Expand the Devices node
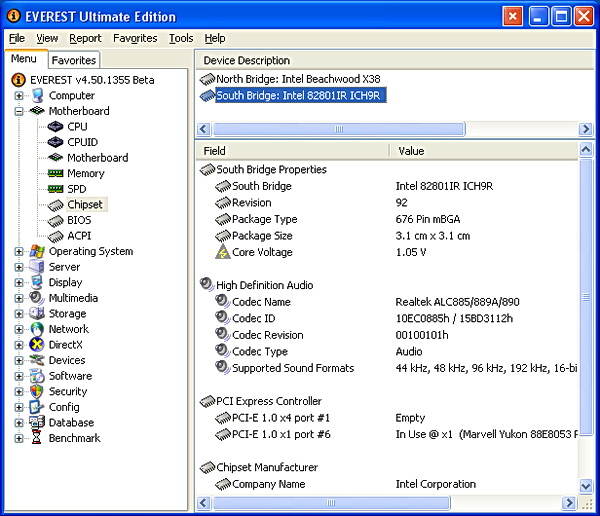 [19, 361]
